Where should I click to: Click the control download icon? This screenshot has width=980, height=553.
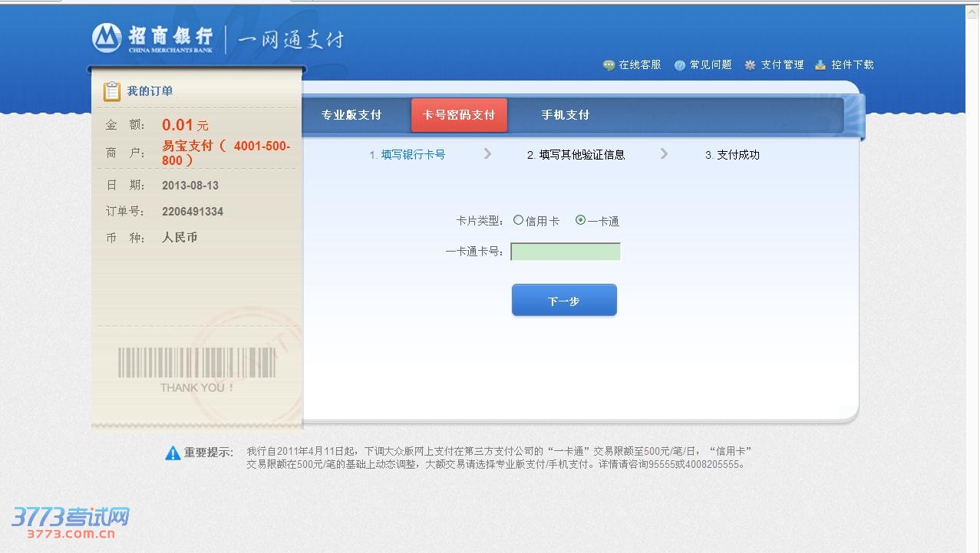click(x=820, y=66)
